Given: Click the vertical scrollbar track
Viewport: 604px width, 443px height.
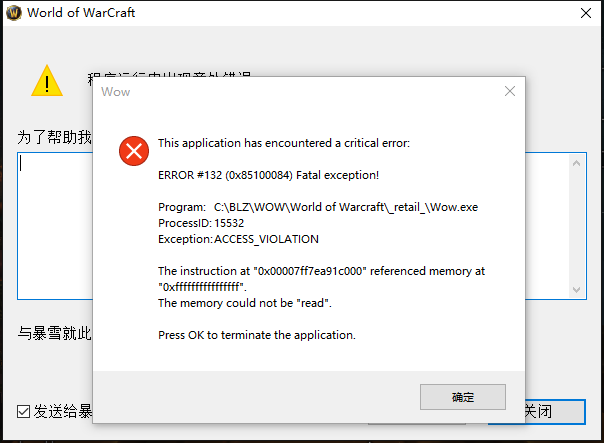Looking at the screenshot, I should (x=578, y=225).
